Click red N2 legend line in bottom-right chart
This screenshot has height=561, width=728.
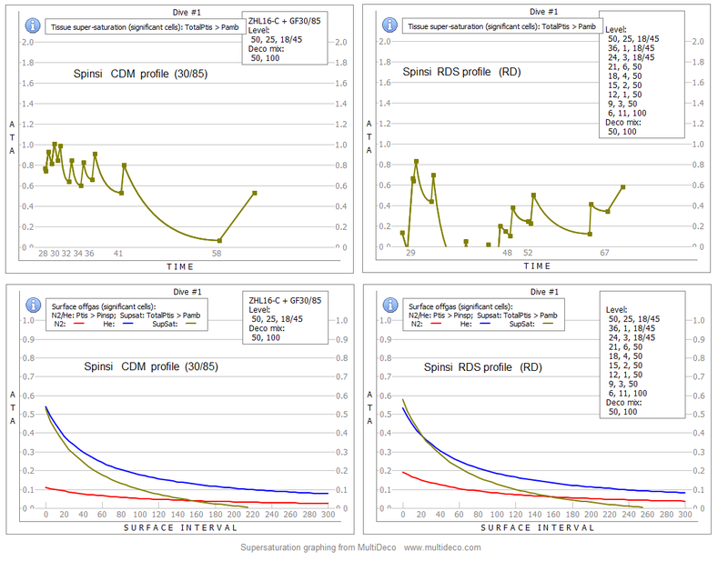[437, 324]
